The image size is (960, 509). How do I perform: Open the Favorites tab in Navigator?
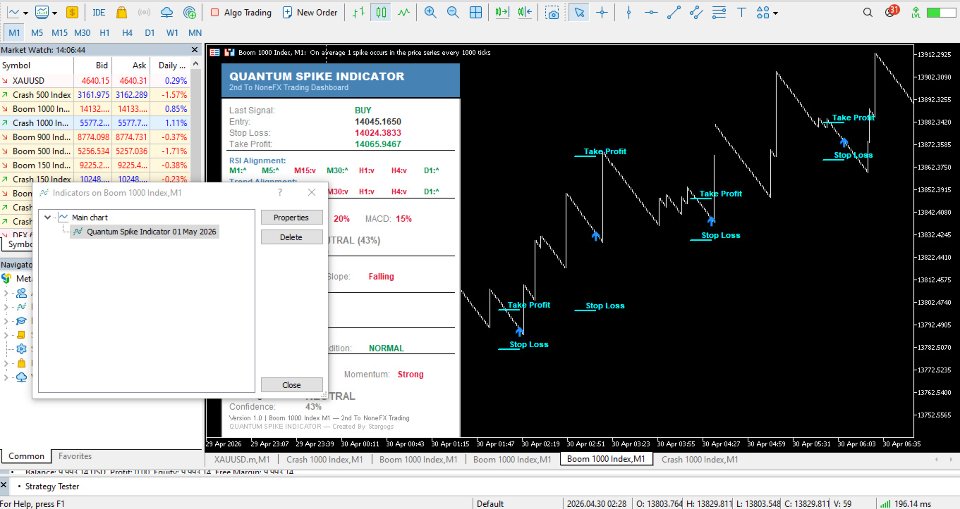pos(75,456)
